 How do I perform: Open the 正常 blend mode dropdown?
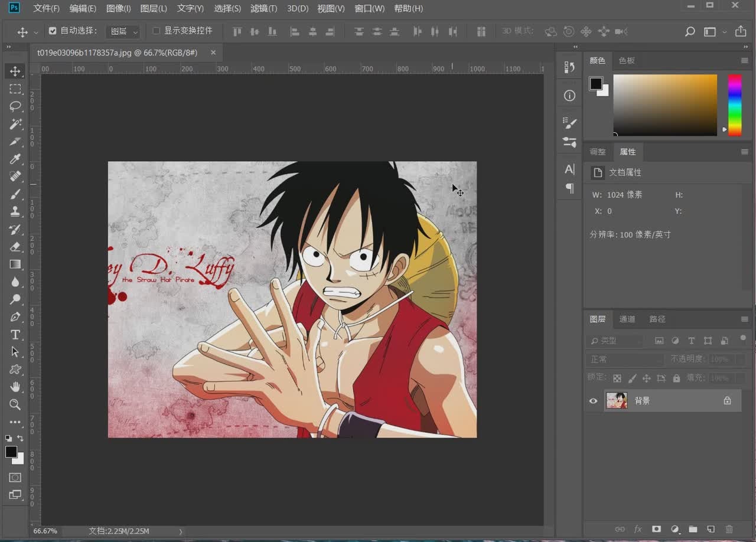[x=626, y=359]
